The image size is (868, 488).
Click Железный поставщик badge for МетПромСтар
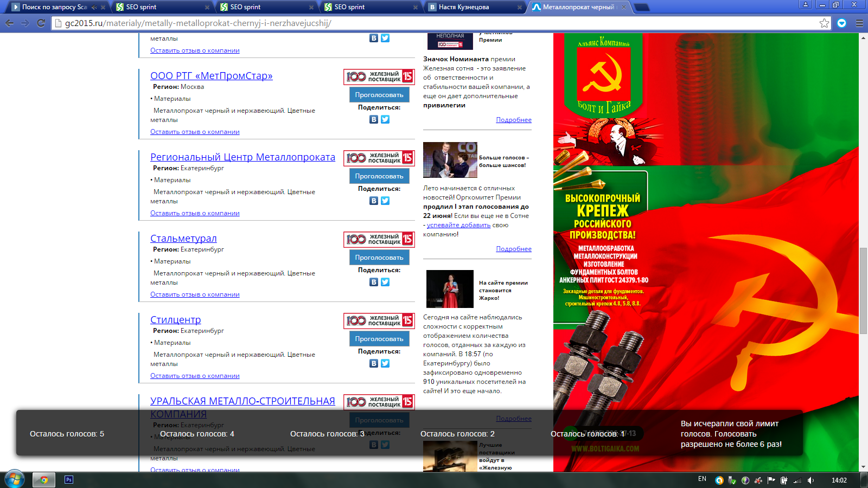coord(379,77)
